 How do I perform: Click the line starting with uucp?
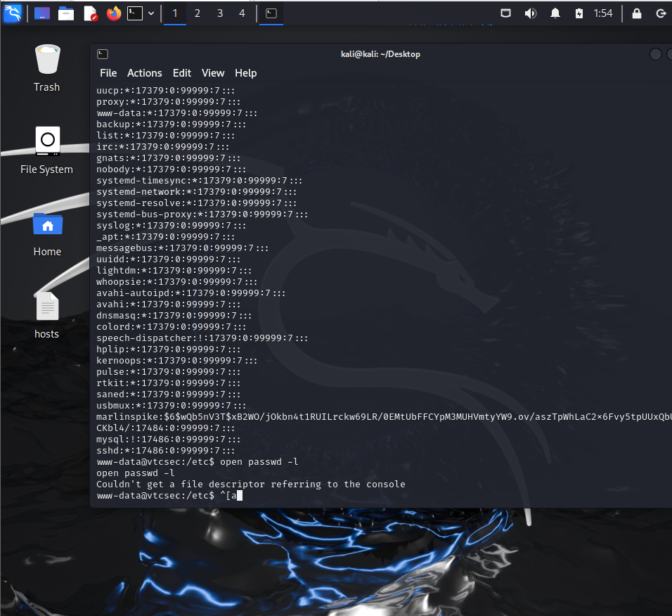(x=165, y=91)
